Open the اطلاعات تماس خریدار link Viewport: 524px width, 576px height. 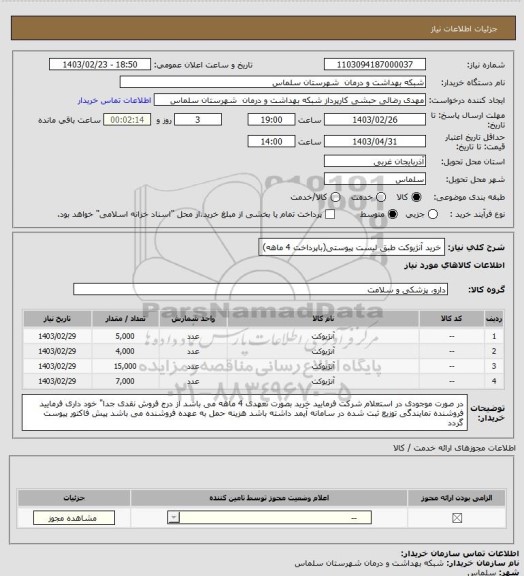coord(114,101)
